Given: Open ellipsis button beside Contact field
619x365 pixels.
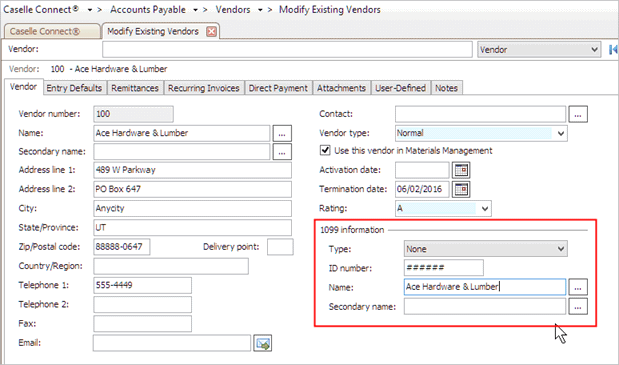Looking at the screenshot, I should 578,114.
